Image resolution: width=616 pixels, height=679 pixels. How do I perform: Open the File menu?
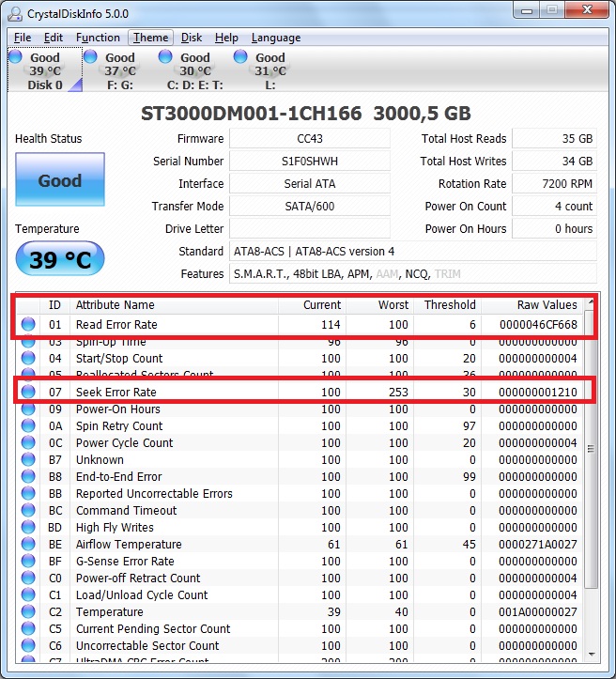click(x=23, y=38)
